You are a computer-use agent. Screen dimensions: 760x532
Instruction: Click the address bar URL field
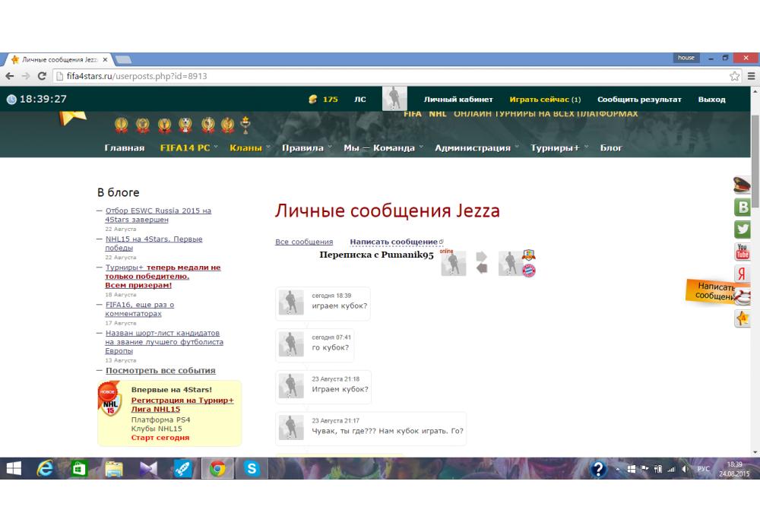click(380, 76)
